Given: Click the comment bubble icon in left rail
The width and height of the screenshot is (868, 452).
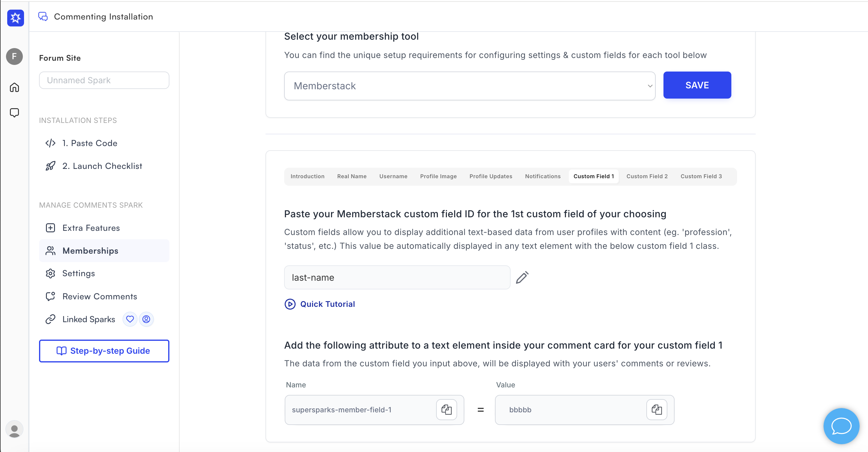Looking at the screenshot, I should 14,113.
